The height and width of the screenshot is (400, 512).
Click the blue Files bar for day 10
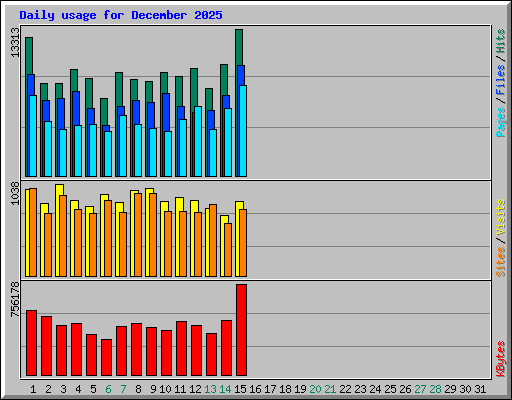166,112
